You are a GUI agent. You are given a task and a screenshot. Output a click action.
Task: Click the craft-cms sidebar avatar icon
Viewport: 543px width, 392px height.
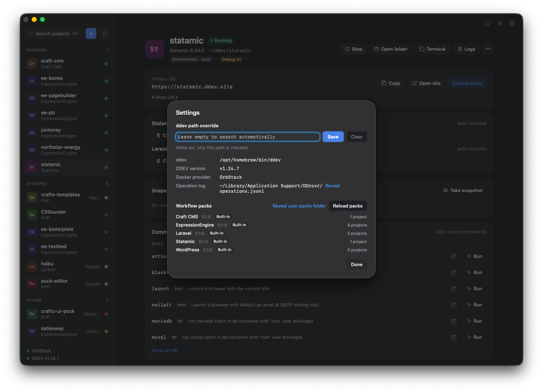click(x=32, y=64)
